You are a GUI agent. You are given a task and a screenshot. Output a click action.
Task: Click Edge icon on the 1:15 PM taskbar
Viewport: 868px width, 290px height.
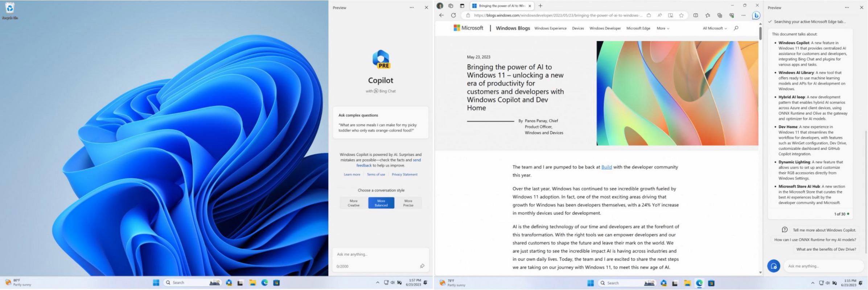(x=699, y=283)
